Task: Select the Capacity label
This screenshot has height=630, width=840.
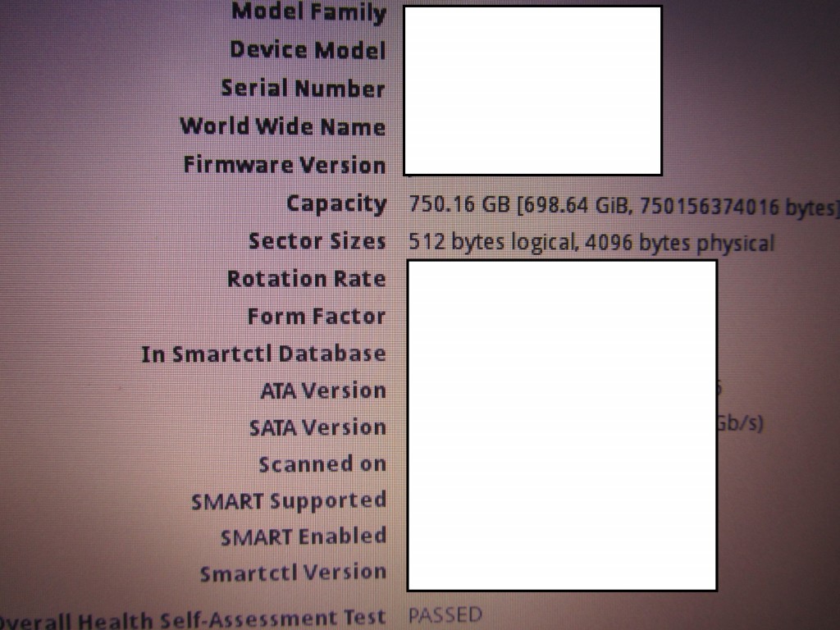Action: [x=336, y=203]
